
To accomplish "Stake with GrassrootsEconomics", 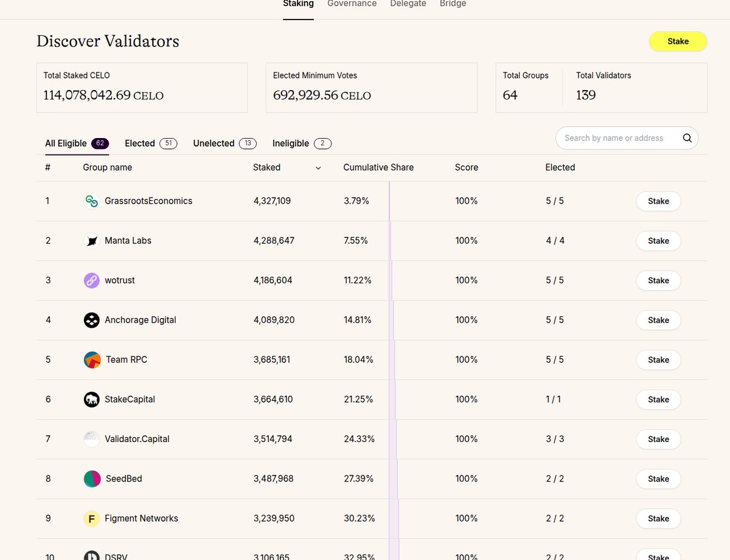I will coord(658,201).
